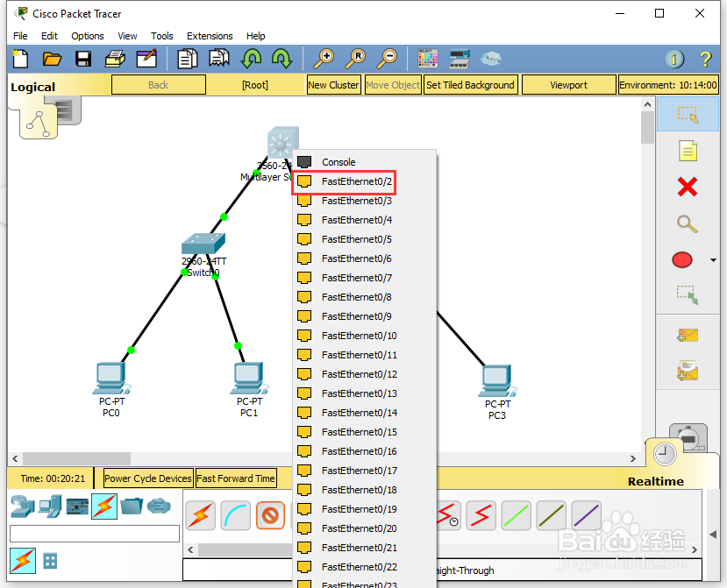Pick the purple diagonal cable
727x588 pixels.
pos(587,515)
